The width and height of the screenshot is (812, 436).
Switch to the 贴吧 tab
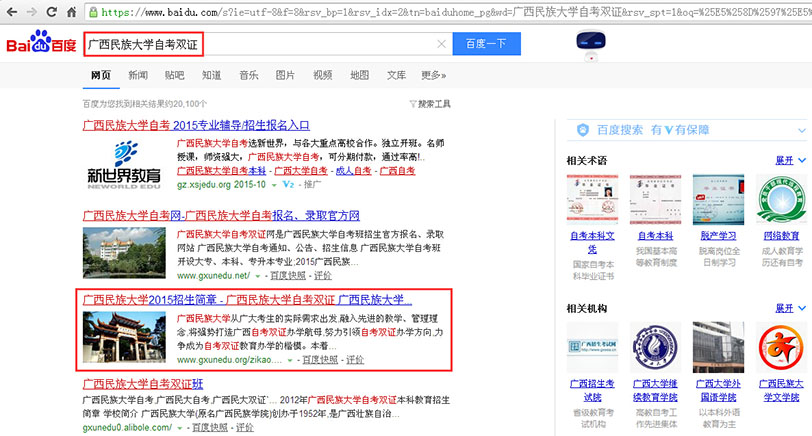[175, 76]
